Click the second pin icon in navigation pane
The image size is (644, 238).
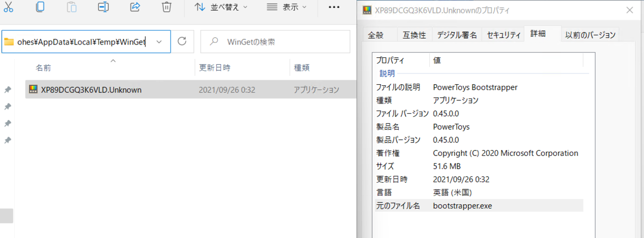8,107
